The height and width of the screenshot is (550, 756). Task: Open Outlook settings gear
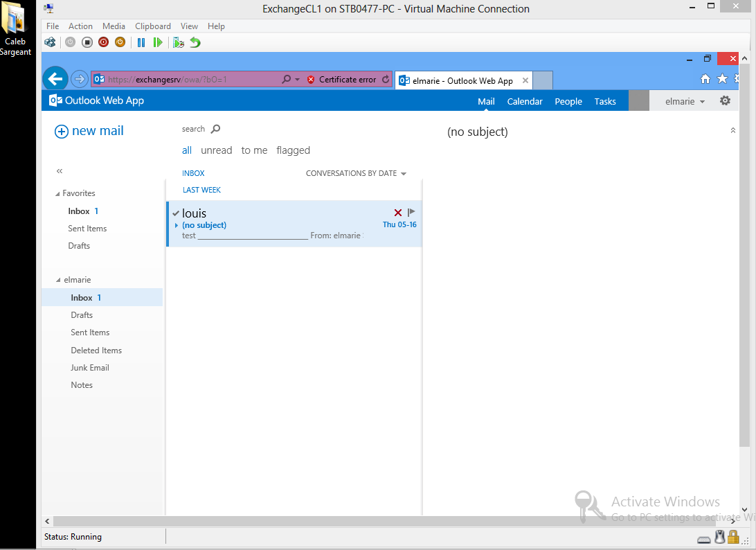click(725, 101)
